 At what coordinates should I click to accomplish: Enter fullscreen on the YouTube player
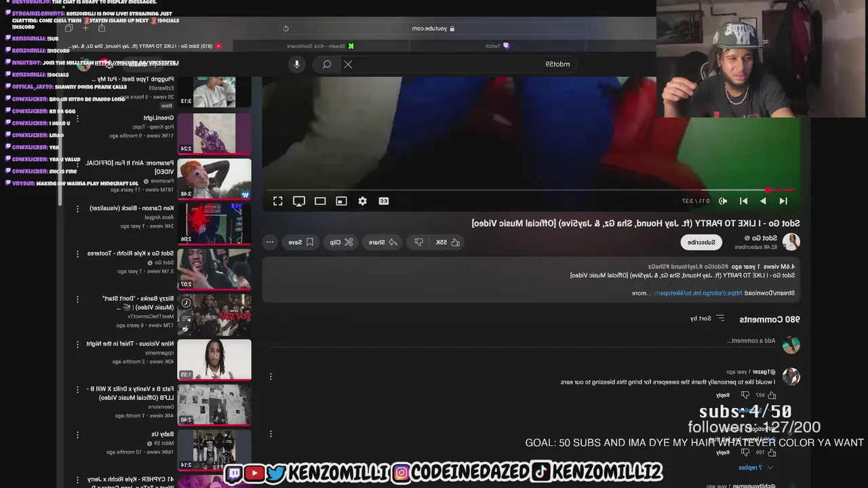coord(278,201)
